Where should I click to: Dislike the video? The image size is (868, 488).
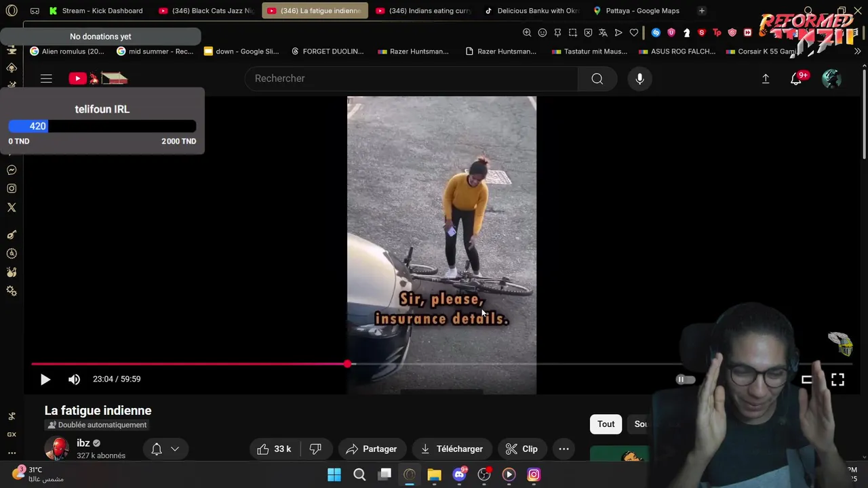pyautogui.click(x=315, y=449)
